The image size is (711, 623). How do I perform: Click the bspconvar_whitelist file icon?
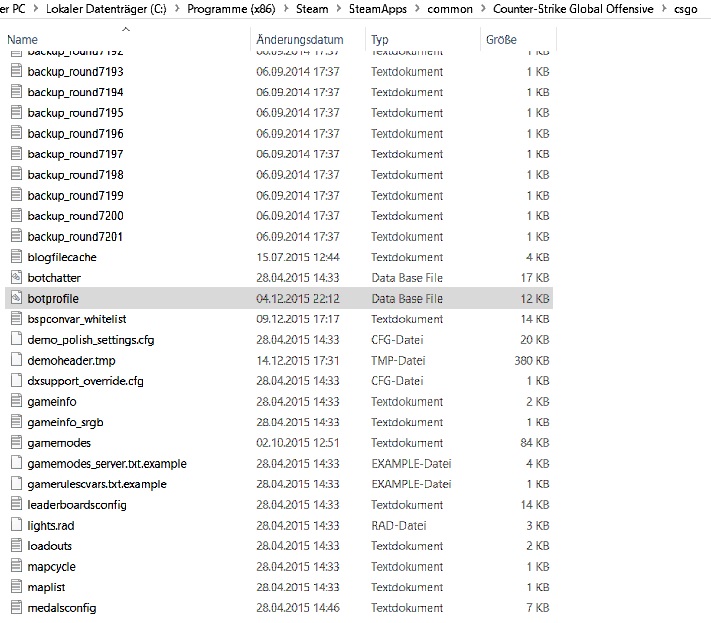16,318
